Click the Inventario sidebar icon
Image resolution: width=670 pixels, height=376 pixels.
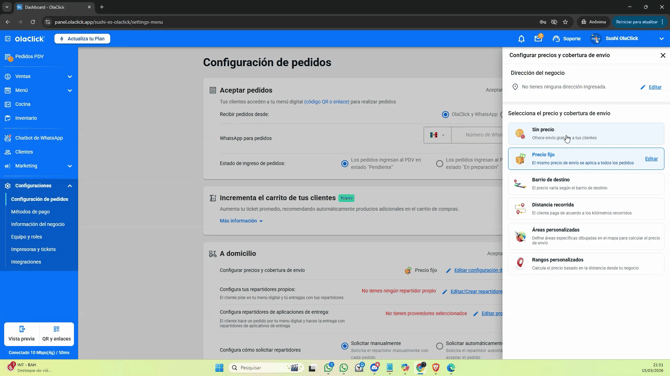(8, 118)
